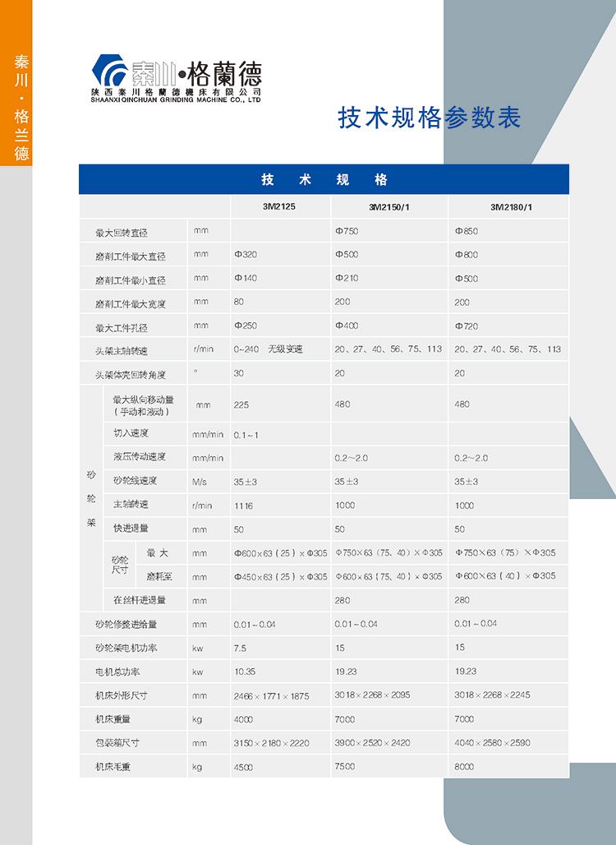616x845 pixels.
Task: Click the 秦川·格蘭德 brand name beside the logo
Action: tap(196, 74)
